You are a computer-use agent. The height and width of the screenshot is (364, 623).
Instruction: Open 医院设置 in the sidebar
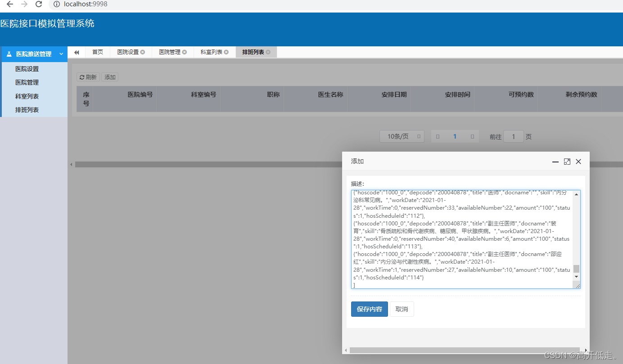27,69
